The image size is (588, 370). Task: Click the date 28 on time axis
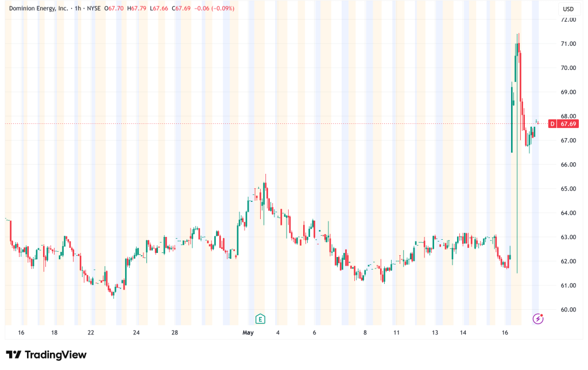(x=175, y=333)
